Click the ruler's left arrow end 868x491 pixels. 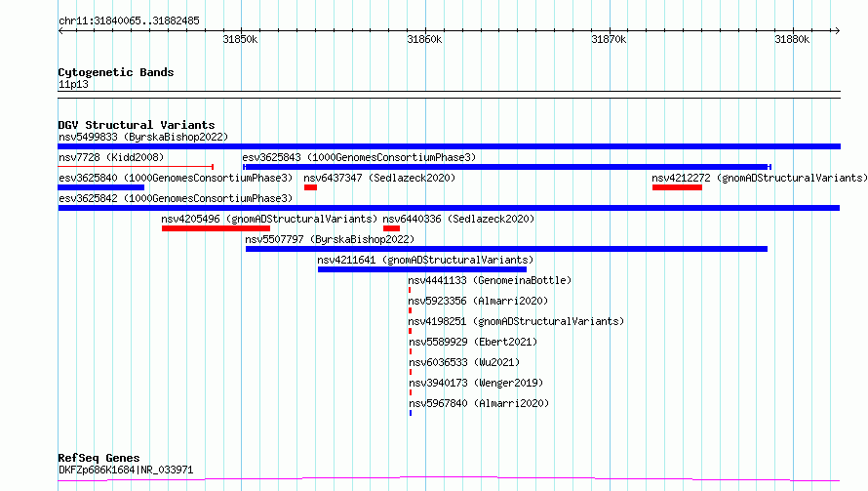pyautogui.click(x=60, y=30)
